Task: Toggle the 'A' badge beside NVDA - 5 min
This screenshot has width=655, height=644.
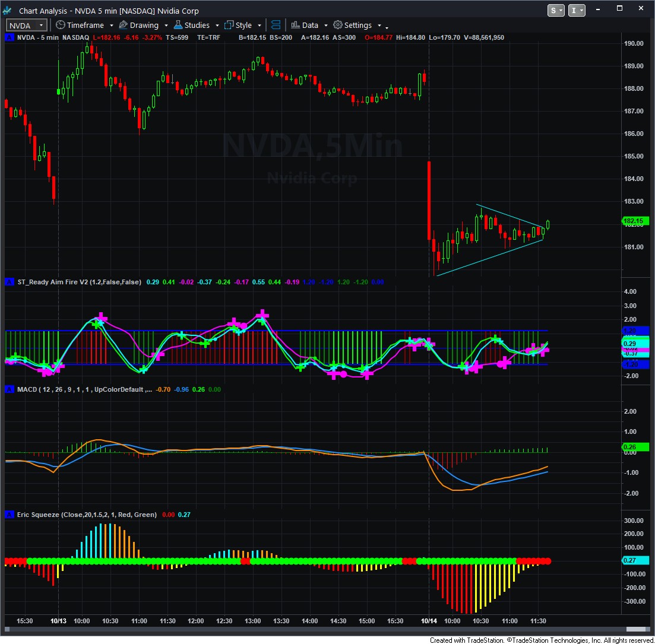Action: pyautogui.click(x=9, y=37)
